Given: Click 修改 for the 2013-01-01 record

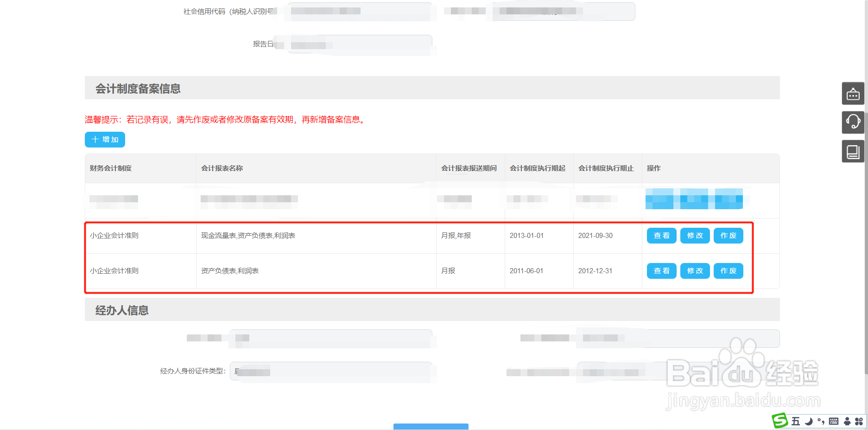Looking at the screenshot, I should tap(695, 236).
